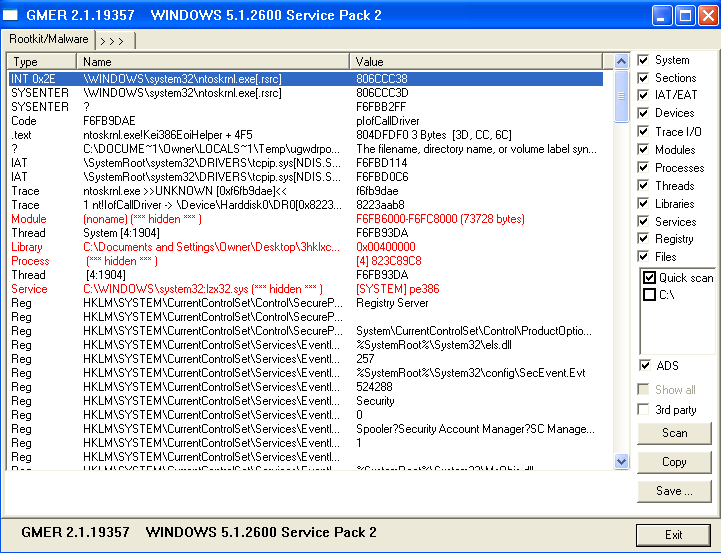Open the >>> tab for more tools
Screen dimensions: 721x553
(115, 41)
